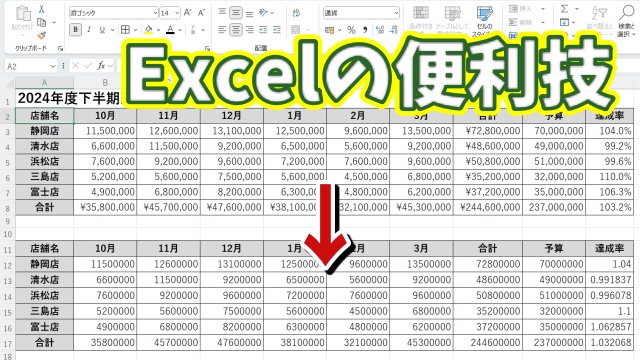Viewport: 640px width, 360px height.
Task: Open clipboard group dialog launcher
Action: click(x=60, y=49)
